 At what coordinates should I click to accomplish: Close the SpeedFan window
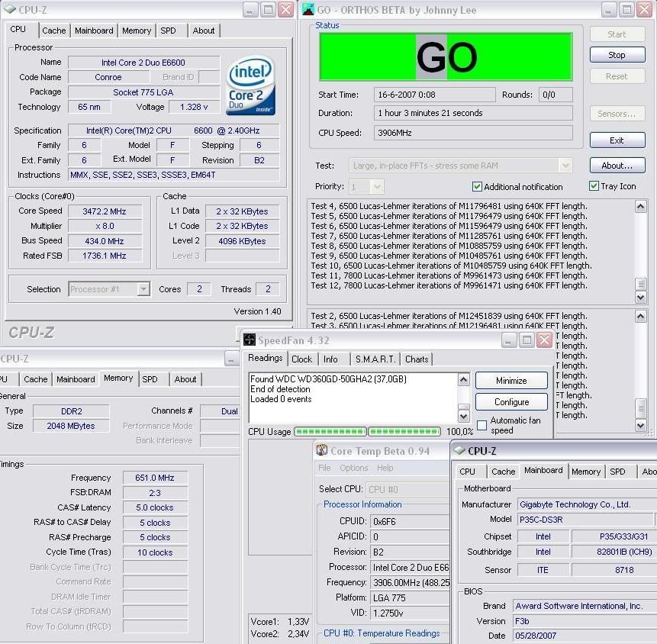[545, 340]
